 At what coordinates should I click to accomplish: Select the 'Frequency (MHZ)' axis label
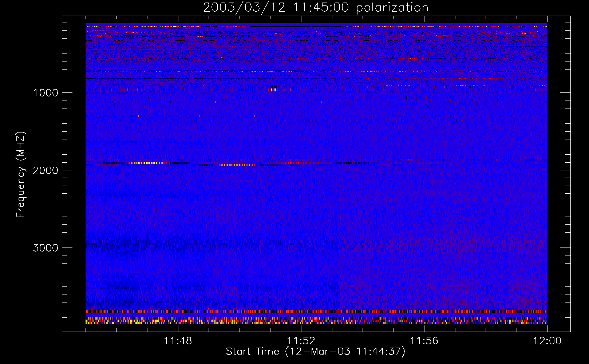click(21, 174)
